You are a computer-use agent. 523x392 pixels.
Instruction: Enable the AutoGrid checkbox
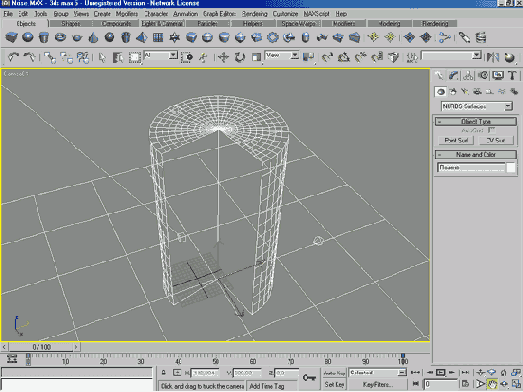[x=491, y=130]
